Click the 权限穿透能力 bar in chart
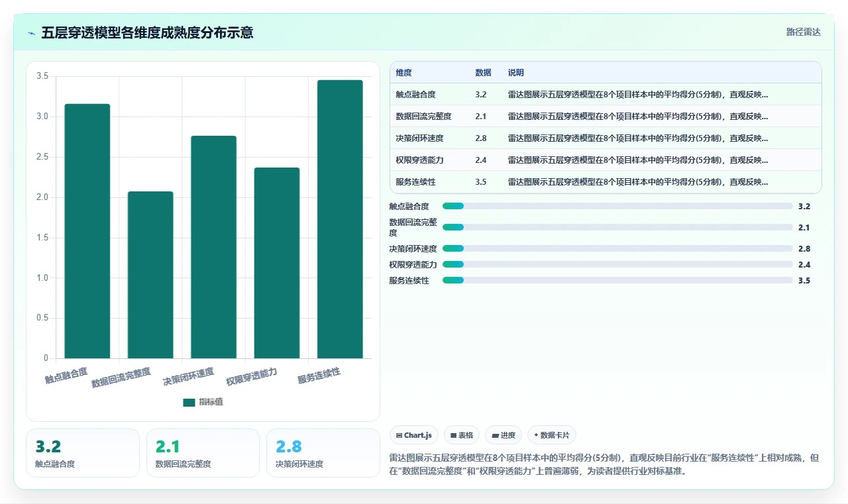The height and width of the screenshot is (504, 848). point(277,263)
